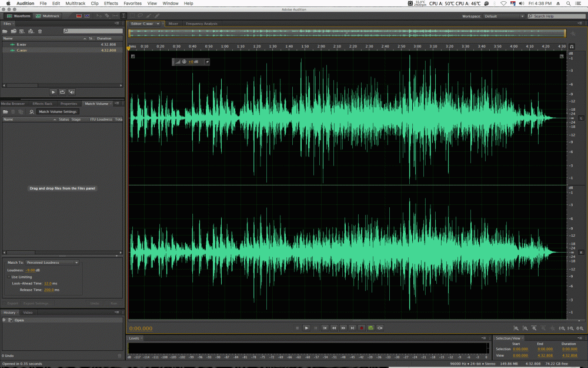This screenshot has width=588, height=368.
Task: Switch to the Mixer tab
Action: (173, 24)
